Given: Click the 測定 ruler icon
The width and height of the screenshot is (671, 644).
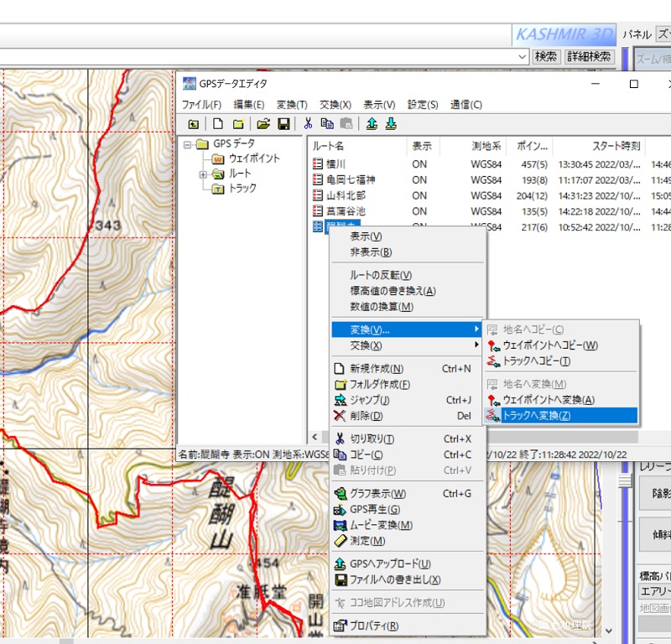Looking at the screenshot, I should (x=340, y=541).
